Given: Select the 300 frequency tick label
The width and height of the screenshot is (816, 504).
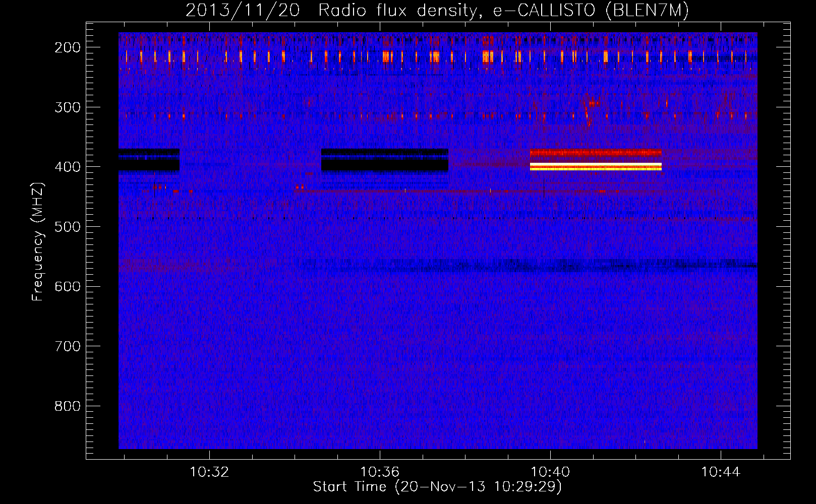Looking at the screenshot, I should (x=67, y=107).
